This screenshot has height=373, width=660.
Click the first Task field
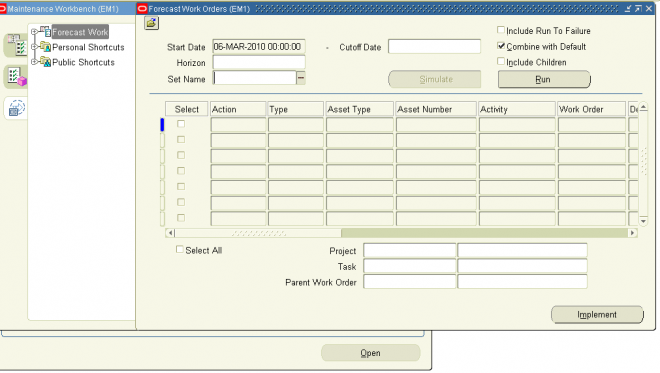point(410,266)
